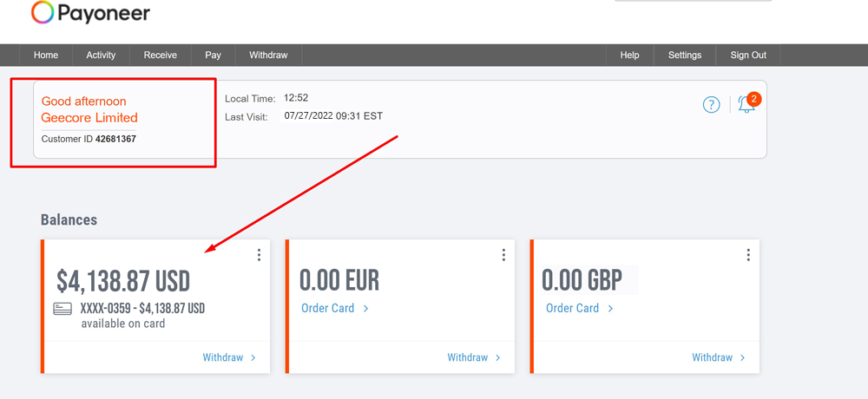This screenshot has height=399, width=868.
Task: Click Withdraw on the USD balance card
Action: (229, 357)
